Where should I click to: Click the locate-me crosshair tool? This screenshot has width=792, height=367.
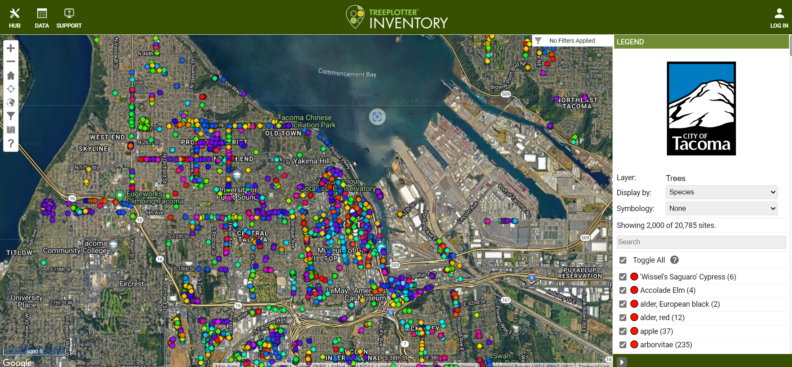11,89
